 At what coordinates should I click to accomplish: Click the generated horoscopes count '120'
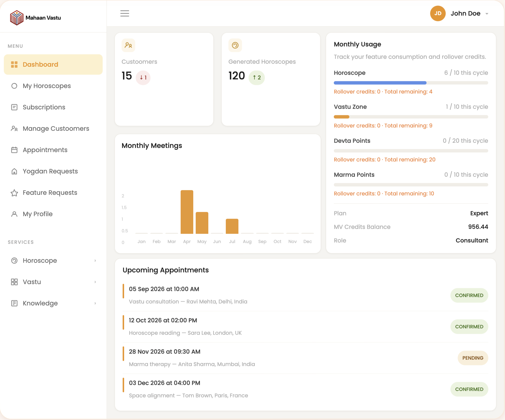[236, 76]
